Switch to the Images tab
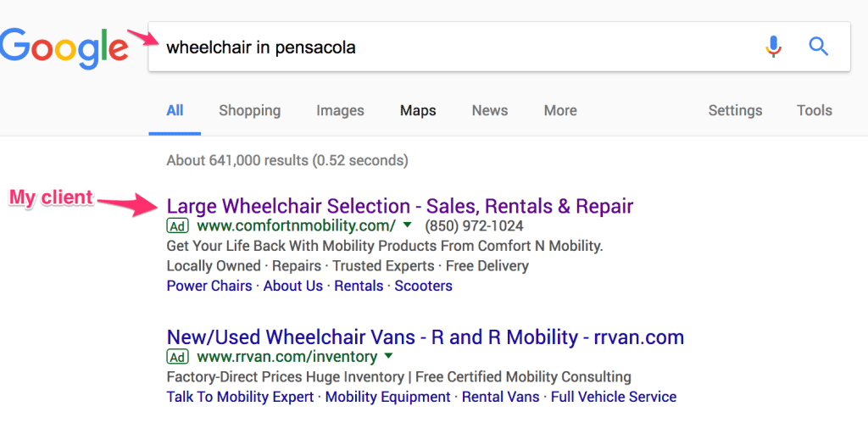Image resolution: width=868 pixels, height=434 pixels. (341, 111)
